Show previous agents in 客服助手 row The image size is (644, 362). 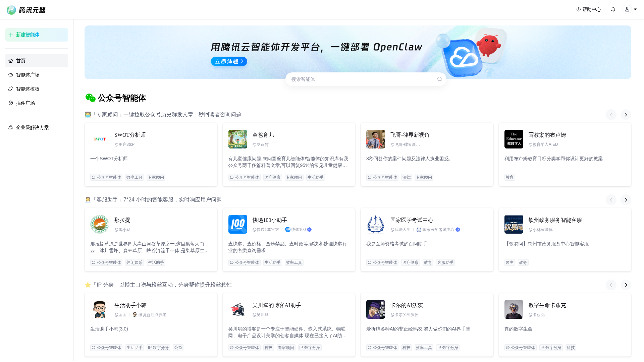click(611, 200)
